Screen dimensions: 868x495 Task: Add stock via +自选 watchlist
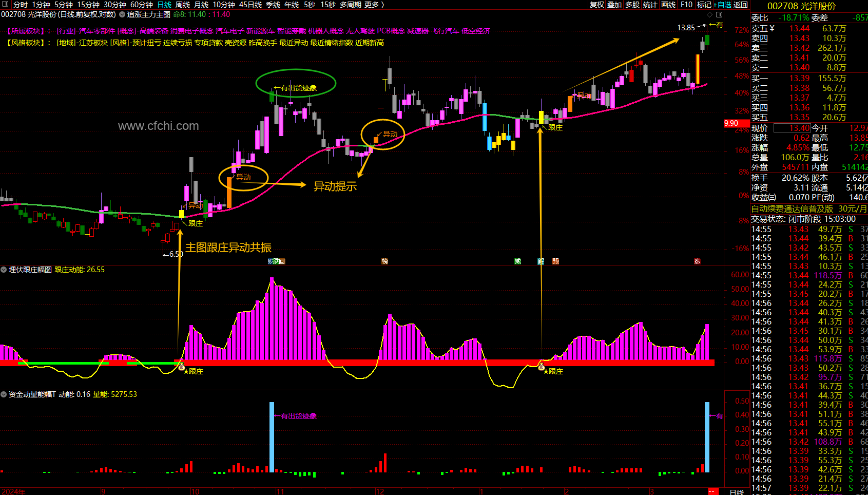pos(722,5)
